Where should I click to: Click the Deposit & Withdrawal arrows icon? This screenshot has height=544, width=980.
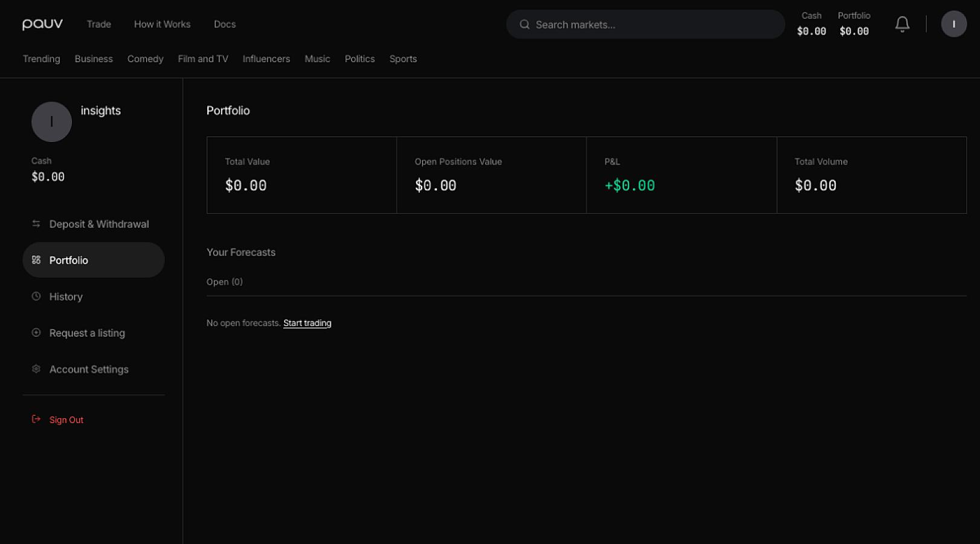[x=36, y=224]
